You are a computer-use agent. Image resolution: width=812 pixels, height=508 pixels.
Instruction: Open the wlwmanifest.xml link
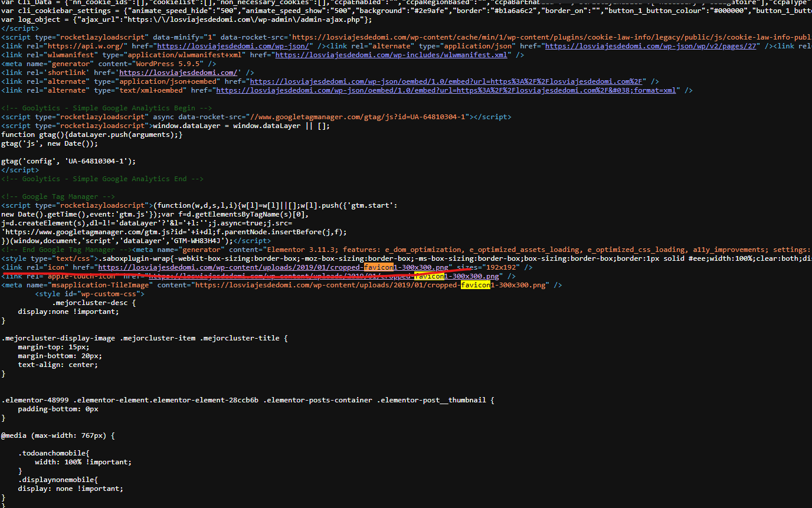click(x=391, y=55)
